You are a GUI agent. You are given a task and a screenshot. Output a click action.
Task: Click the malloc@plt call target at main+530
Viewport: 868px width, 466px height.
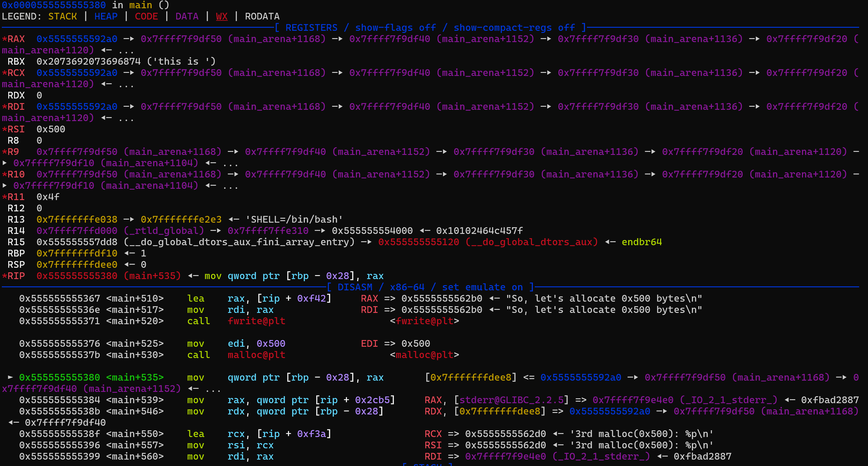point(256,355)
